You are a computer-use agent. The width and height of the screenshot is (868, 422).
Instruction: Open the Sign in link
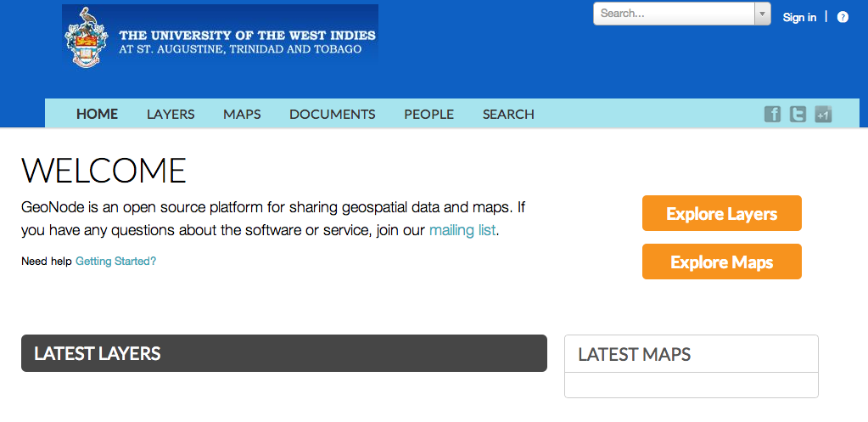click(x=799, y=17)
